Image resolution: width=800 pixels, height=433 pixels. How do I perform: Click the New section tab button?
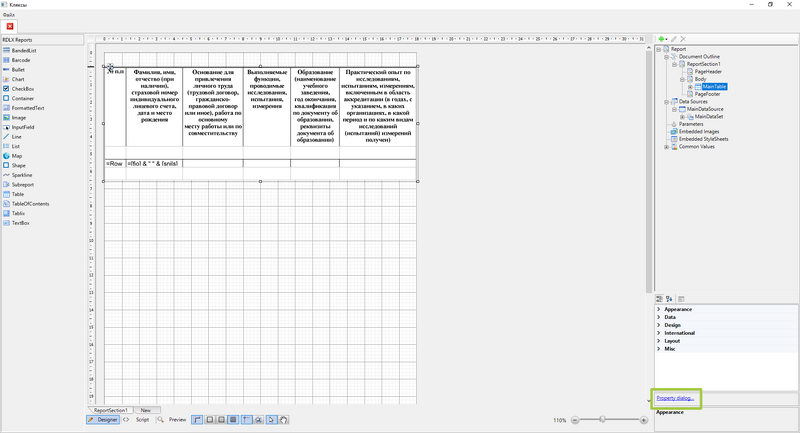[x=145, y=410]
